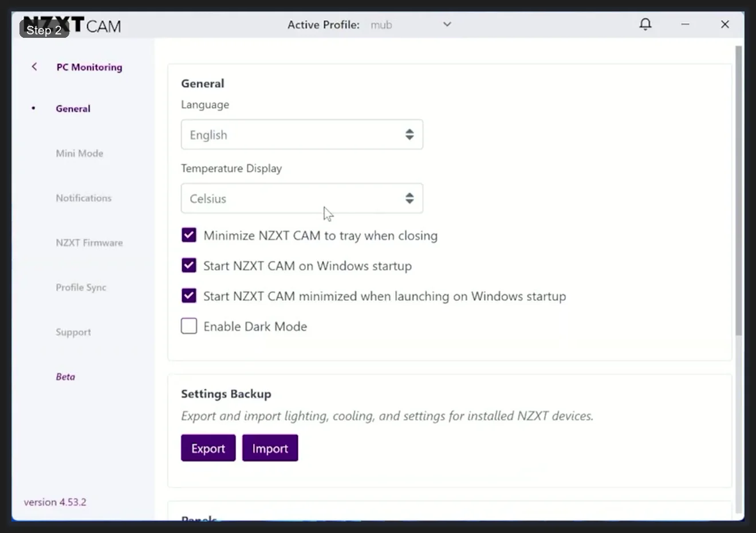Go to the NZXT Firmware page
Viewport: 756px width, 533px height.
point(89,242)
